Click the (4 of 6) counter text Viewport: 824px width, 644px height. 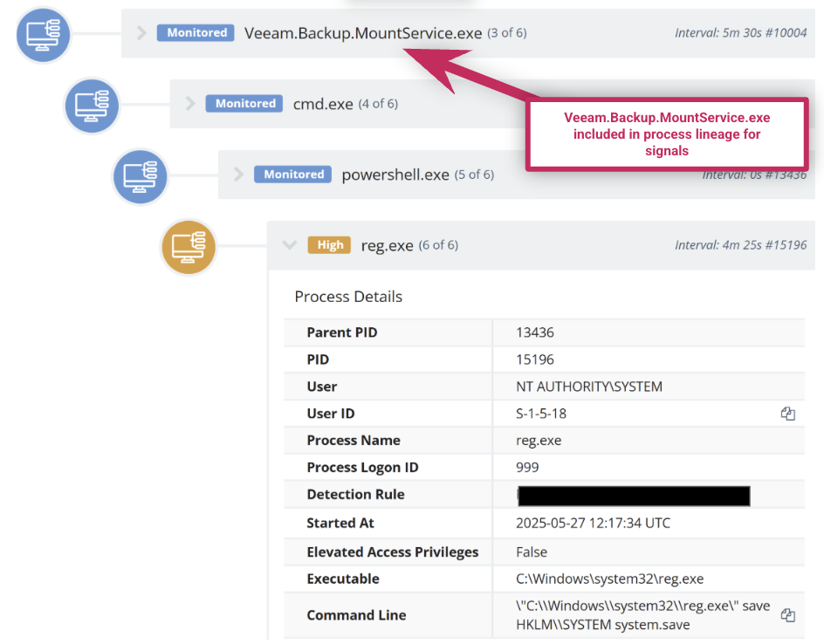pos(378,104)
